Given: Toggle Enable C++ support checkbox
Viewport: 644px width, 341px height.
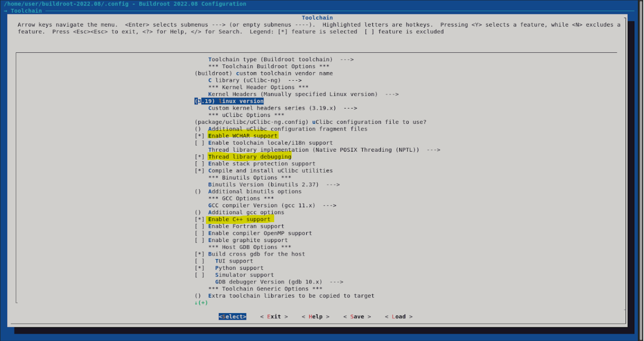Looking at the screenshot, I should (x=239, y=219).
